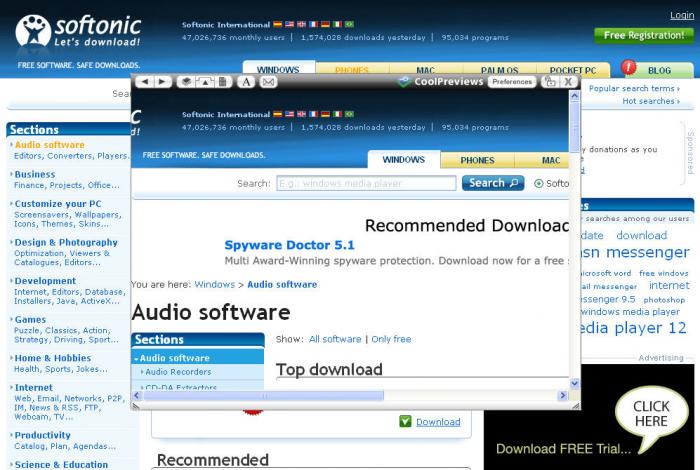Select US flag inside preview window
Image resolution: width=700 pixels, height=470 pixels.
tap(289, 114)
